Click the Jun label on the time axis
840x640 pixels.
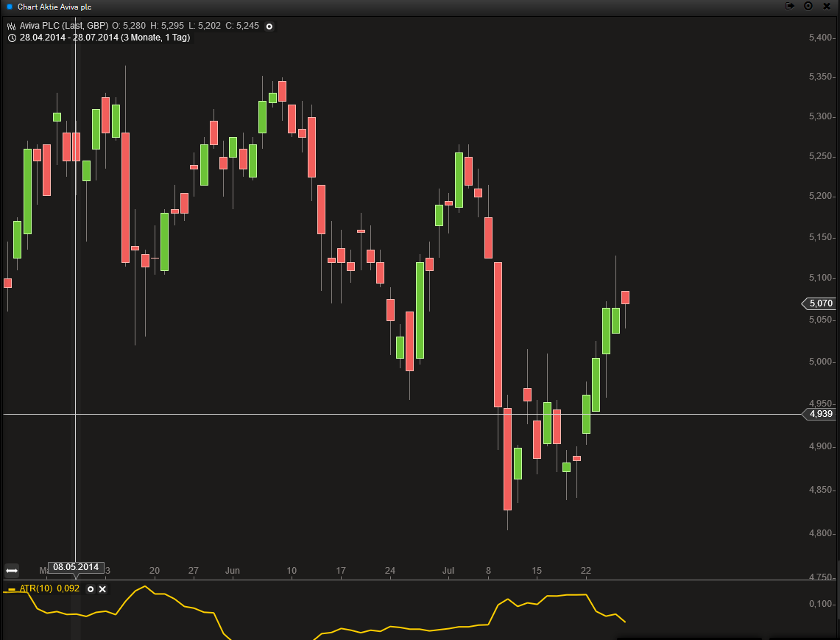[233, 571]
